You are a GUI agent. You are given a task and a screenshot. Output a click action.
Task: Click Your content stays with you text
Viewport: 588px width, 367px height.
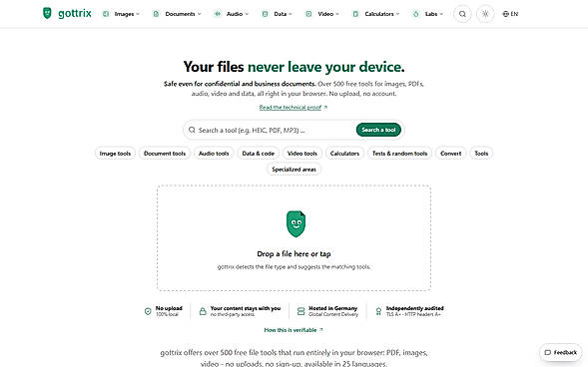pos(246,308)
